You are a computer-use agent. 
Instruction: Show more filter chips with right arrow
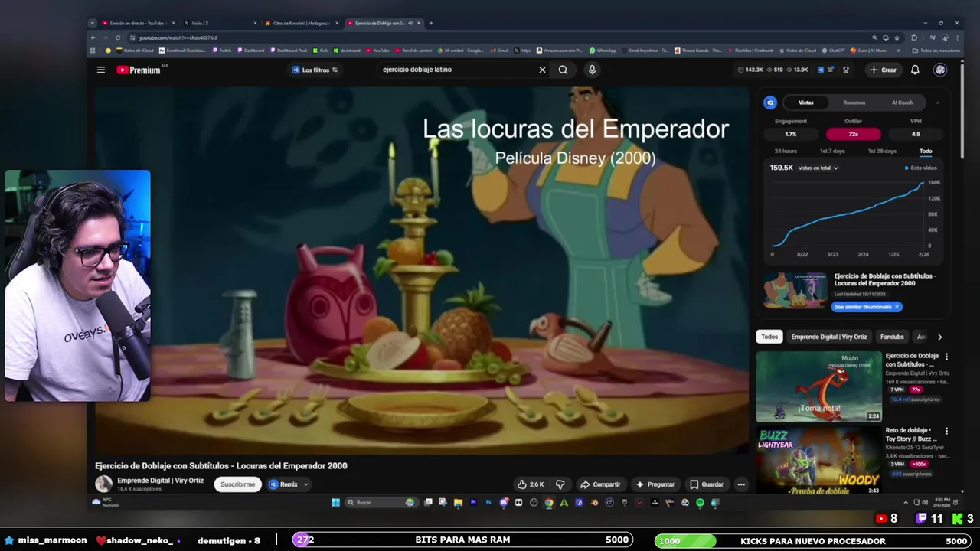pos(939,337)
